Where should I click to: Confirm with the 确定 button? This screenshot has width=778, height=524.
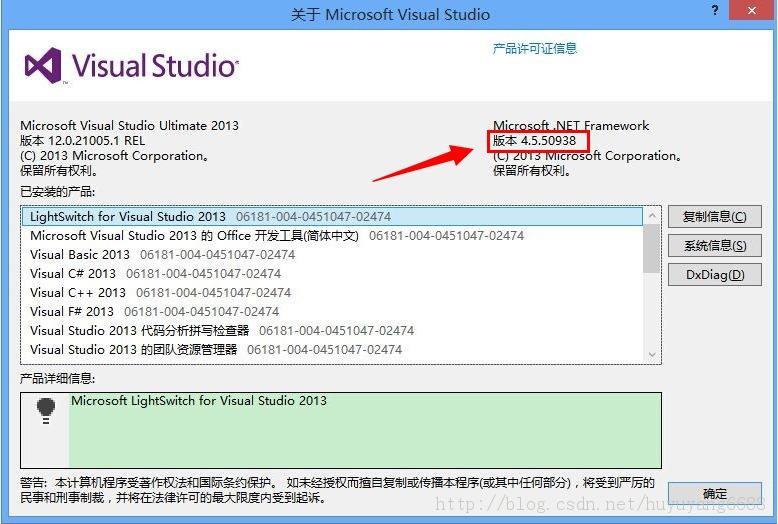[x=714, y=493]
